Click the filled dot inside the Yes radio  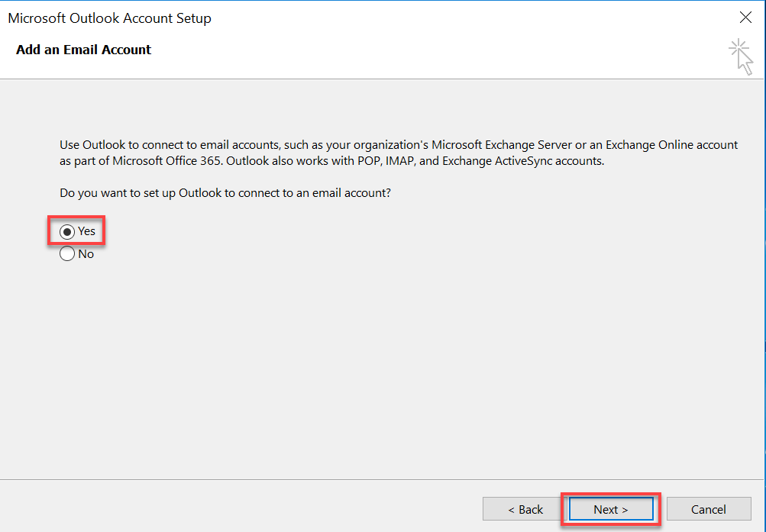(67, 231)
